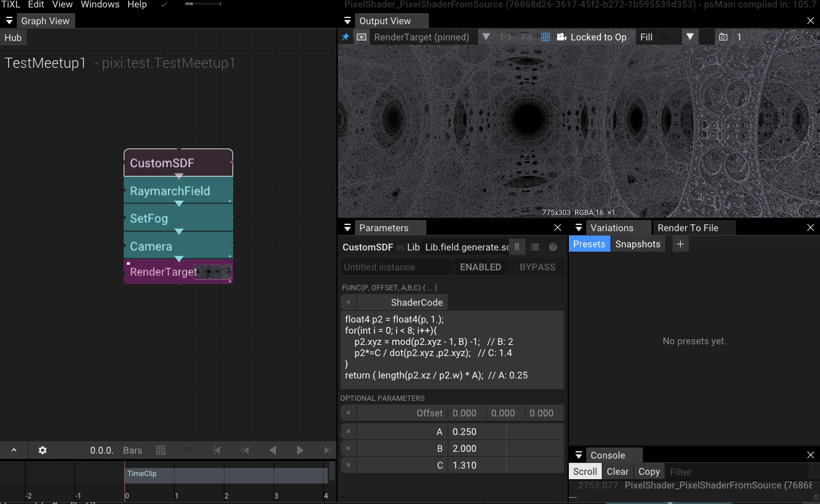Open the Graph View panel menu chevron
Screen dimensions: 820x504
point(9,20)
